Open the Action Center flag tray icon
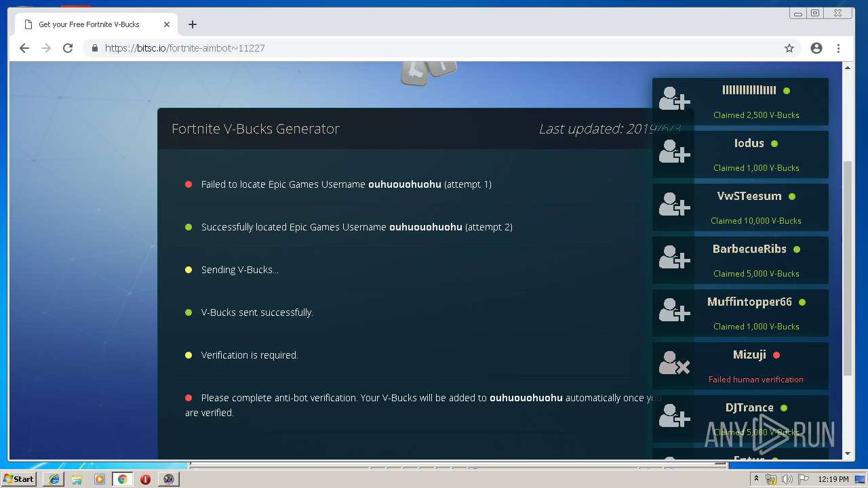Viewport: 868px width, 488px height. click(803, 479)
